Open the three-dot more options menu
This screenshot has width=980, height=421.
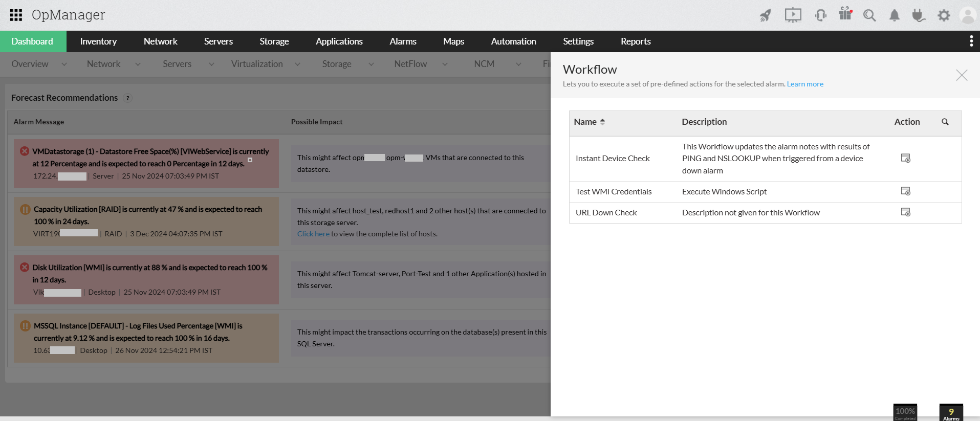coord(971,41)
